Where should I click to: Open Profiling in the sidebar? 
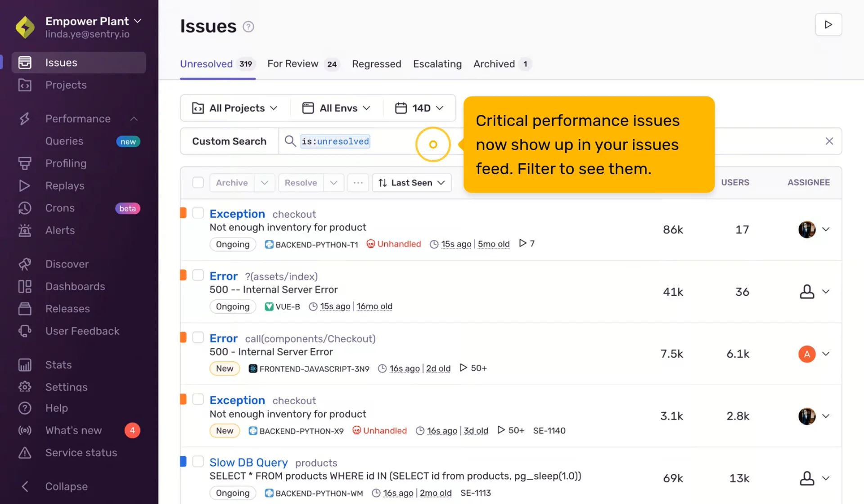pyautogui.click(x=66, y=163)
